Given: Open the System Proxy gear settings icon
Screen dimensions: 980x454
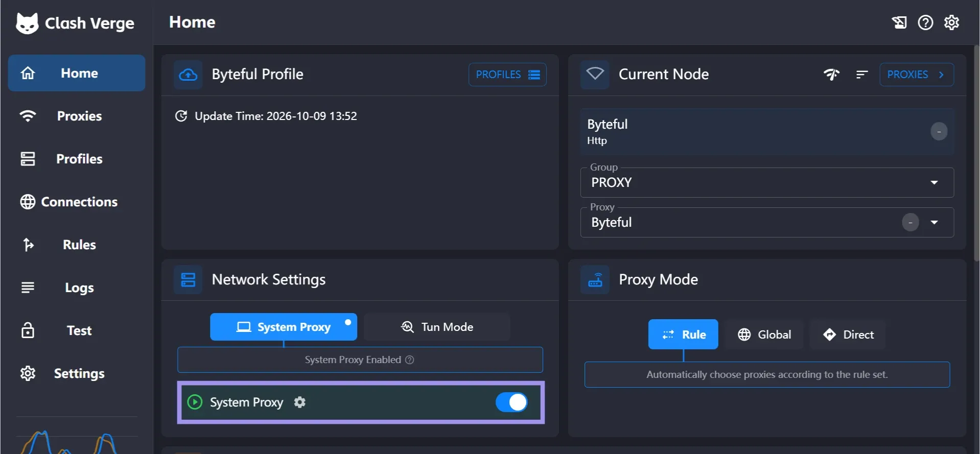Looking at the screenshot, I should tap(300, 402).
